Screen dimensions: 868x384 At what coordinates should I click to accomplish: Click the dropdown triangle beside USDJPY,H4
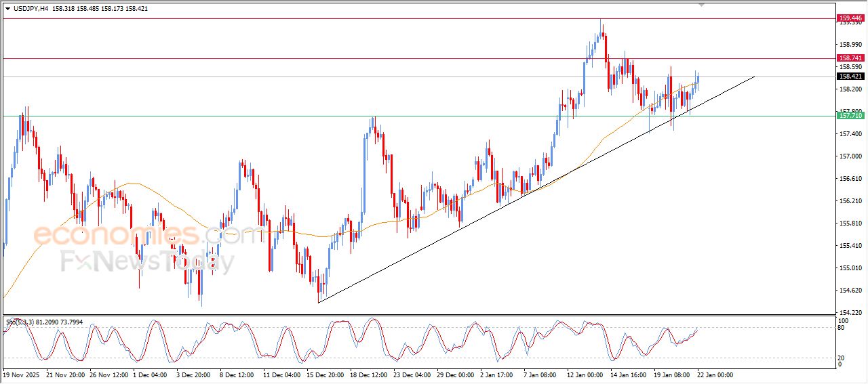pyautogui.click(x=7, y=9)
